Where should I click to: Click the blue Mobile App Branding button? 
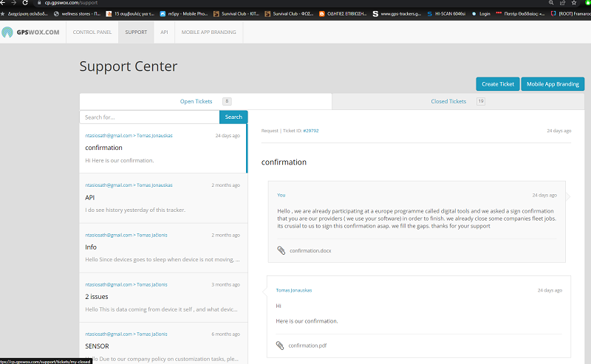click(x=552, y=84)
